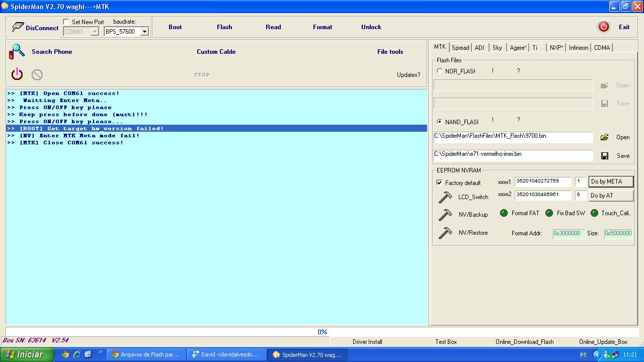Switch to the CDMA tab
Image resolution: width=644 pixels, height=362 pixels.
[602, 48]
